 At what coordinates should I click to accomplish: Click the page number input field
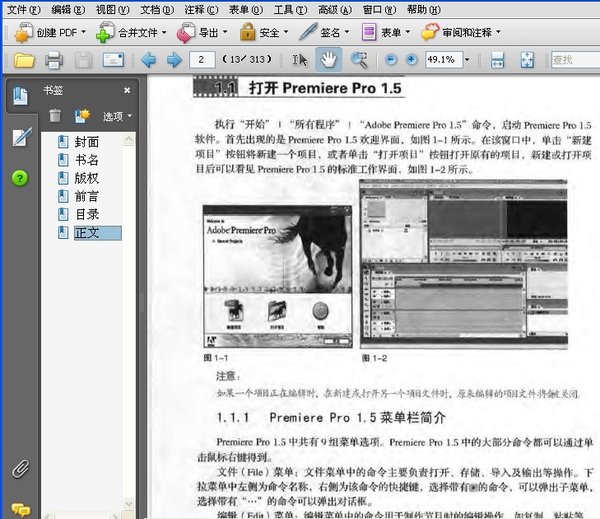(x=202, y=60)
